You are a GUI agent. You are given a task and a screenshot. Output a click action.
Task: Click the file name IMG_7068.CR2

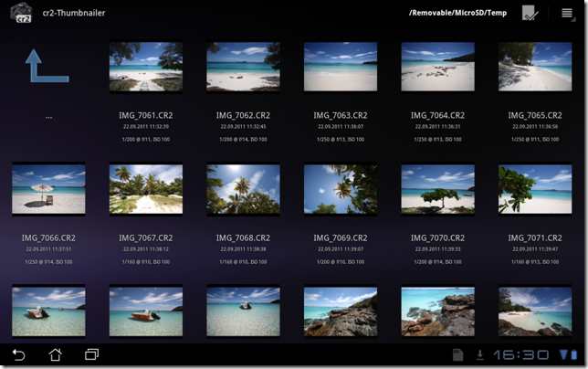pyautogui.click(x=243, y=238)
